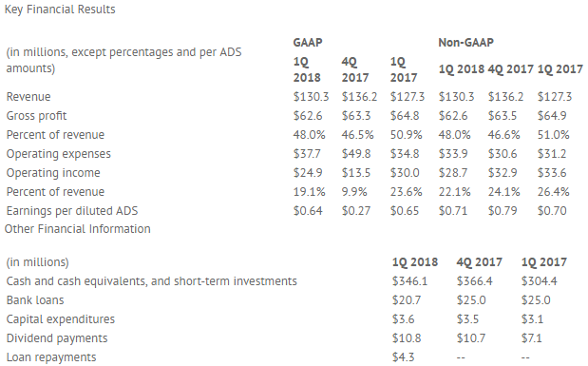
Task: Click the Key Financial Results heading
Action: click(60, 9)
